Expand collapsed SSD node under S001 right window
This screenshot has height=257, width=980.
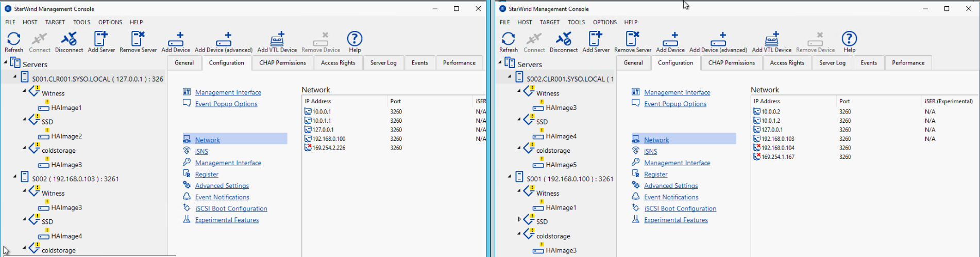(x=519, y=219)
